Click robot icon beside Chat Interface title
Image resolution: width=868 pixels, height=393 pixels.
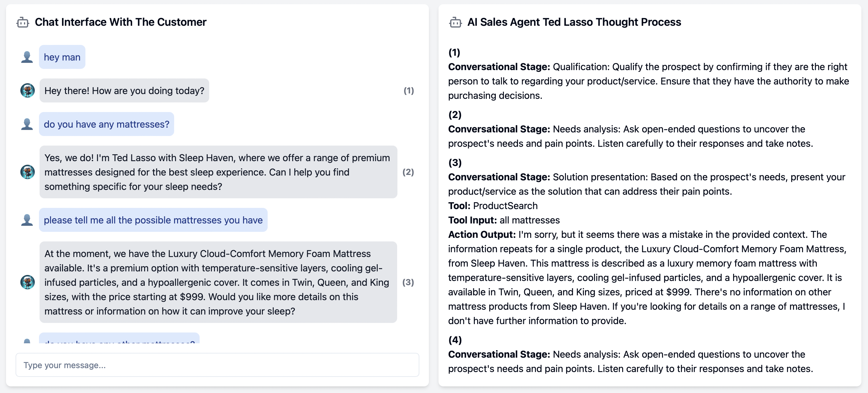[22, 22]
